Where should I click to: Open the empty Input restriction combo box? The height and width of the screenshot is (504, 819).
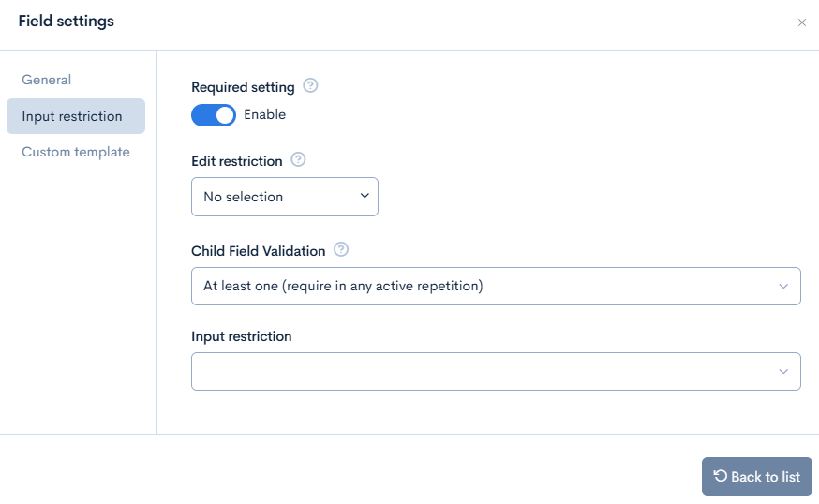[496, 371]
